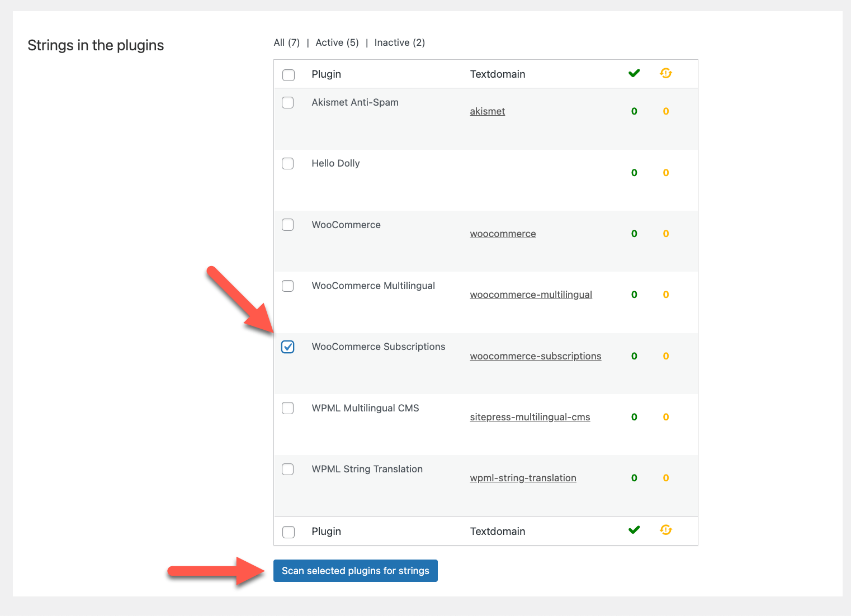Image resolution: width=851 pixels, height=616 pixels.
Task: Toggle the select-all checkbox in table header
Action: pos(289,75)
